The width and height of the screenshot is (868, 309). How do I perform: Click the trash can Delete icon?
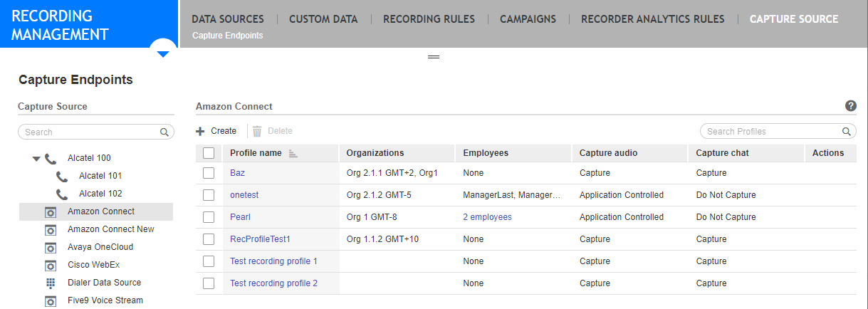[x=257, y=131]
